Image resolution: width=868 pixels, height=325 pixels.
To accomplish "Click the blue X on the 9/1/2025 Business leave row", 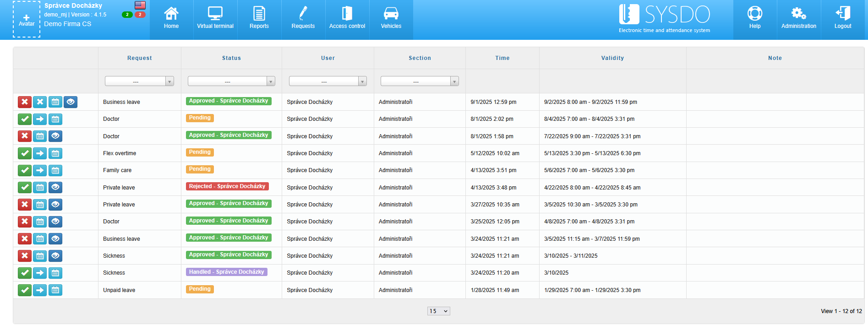I will point(40,102).
